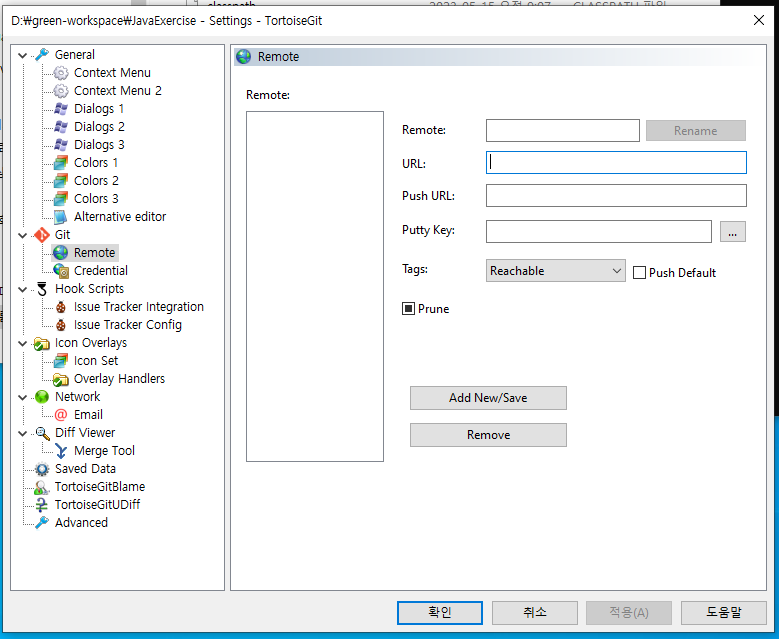Click the Putty Key browse button

pos(732,232)
